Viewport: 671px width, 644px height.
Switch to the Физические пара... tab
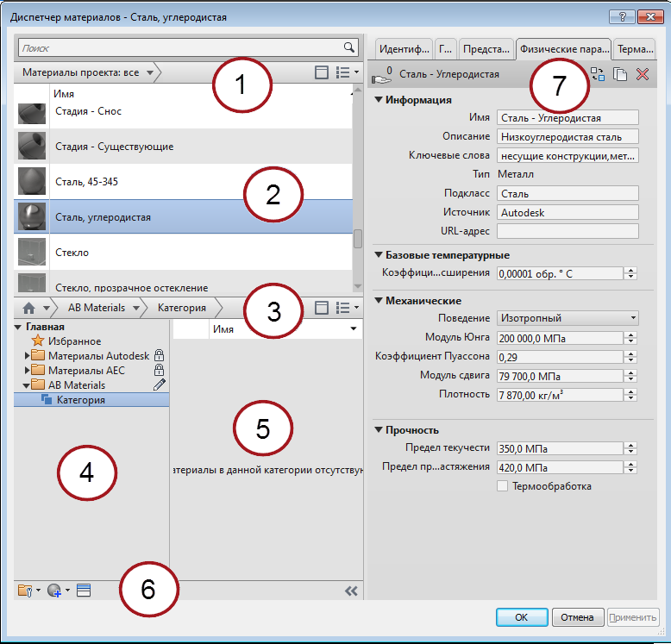[x=564, y=49]
